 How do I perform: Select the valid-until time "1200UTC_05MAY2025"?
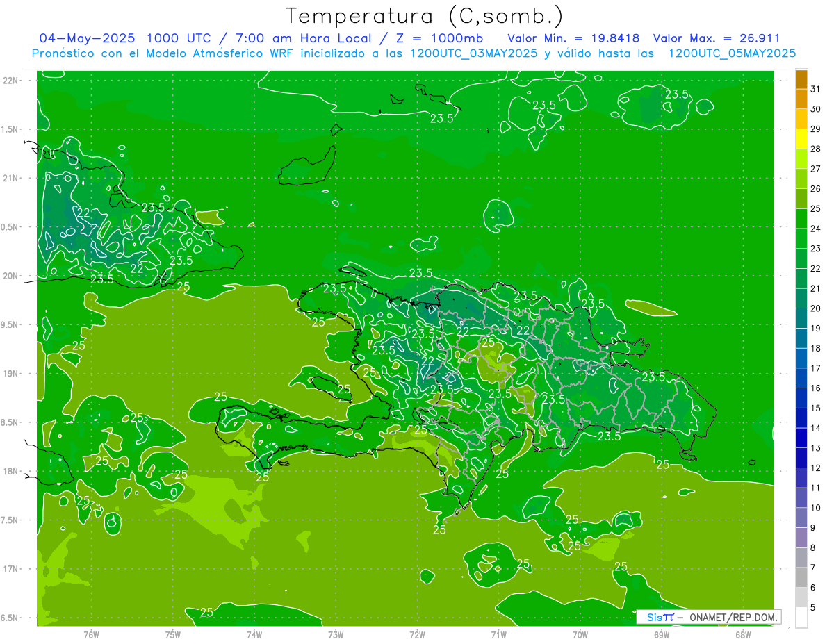point(733,53)
